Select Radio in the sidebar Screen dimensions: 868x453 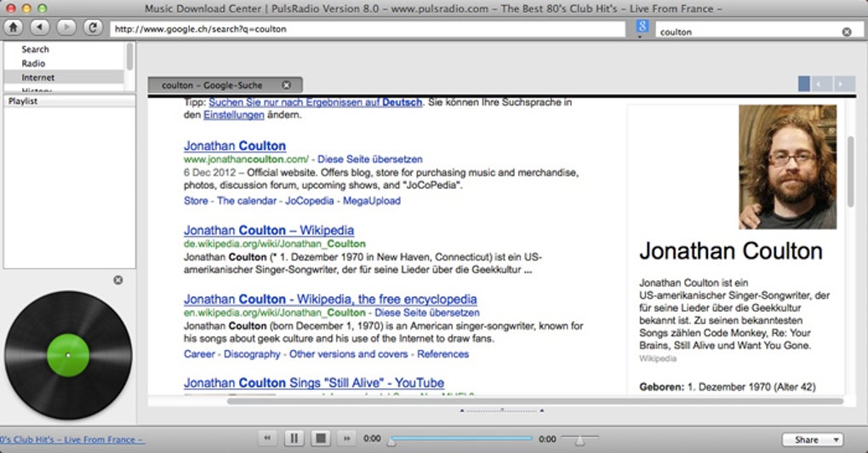pos(33,63)
